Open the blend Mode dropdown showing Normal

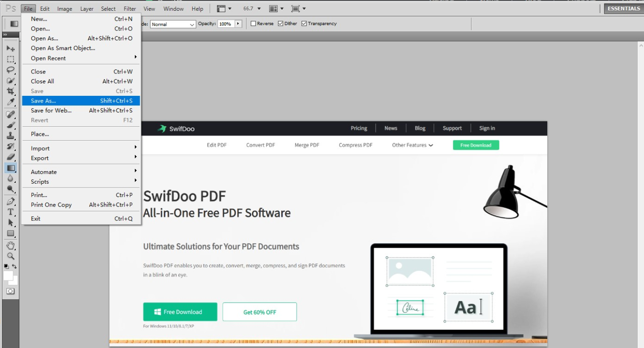coord(173,24)
